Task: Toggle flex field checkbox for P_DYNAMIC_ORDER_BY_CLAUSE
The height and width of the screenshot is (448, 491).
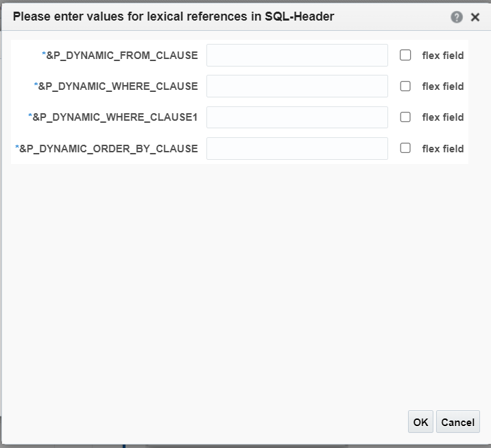Action: 405,148
